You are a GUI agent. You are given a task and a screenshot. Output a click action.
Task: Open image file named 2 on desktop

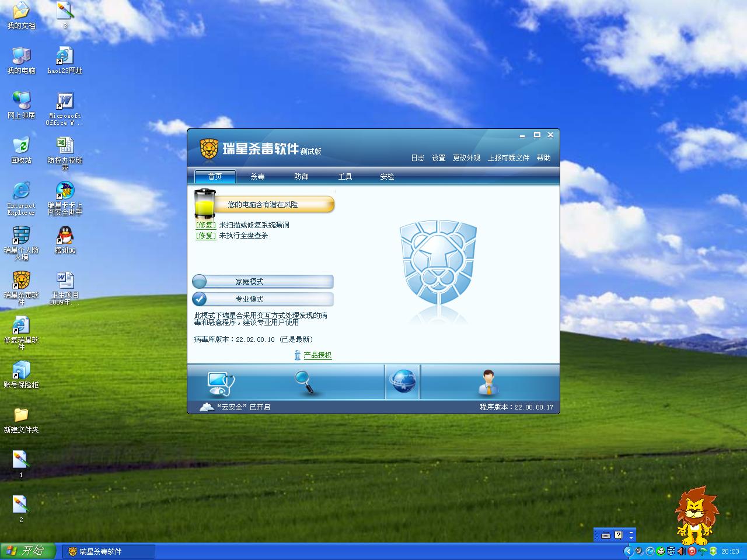click(x=21, y=509)
